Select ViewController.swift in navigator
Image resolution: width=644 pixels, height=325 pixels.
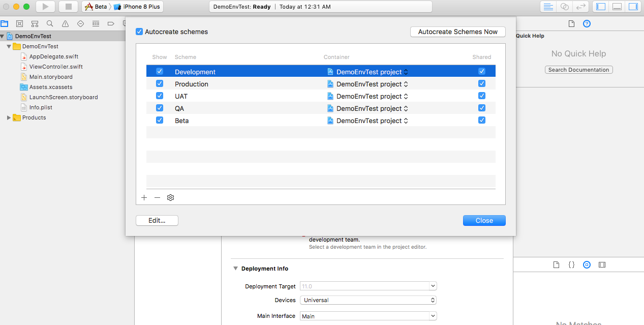(x=56, y=67)
